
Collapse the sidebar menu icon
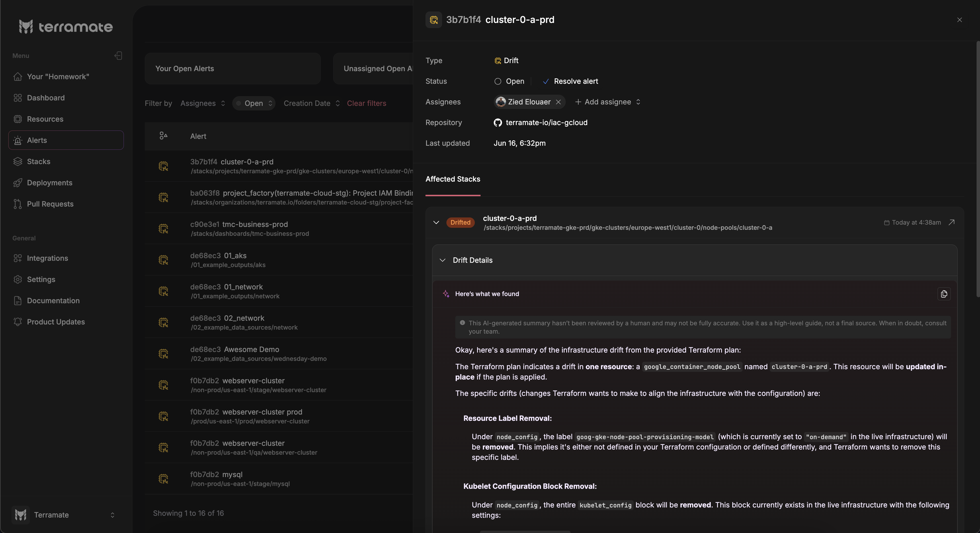click(x=118, y=56)
